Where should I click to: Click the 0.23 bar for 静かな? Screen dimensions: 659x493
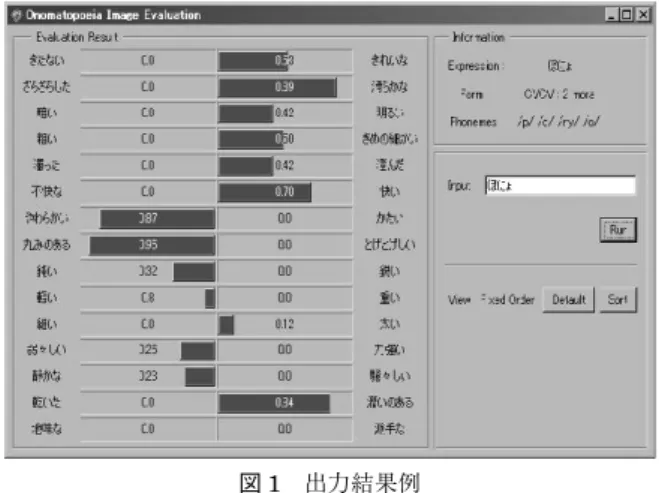pos(200,377)
